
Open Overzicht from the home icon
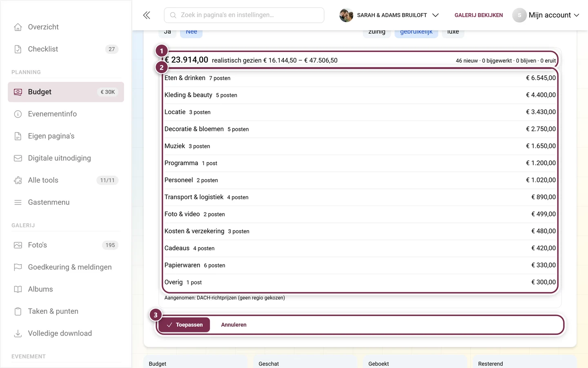pos(18,27)
